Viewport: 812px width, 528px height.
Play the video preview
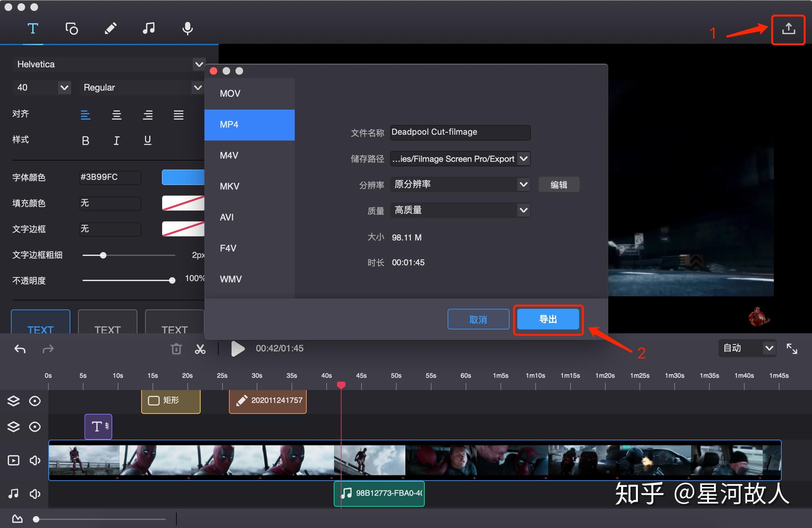click(x=238, y=348)
